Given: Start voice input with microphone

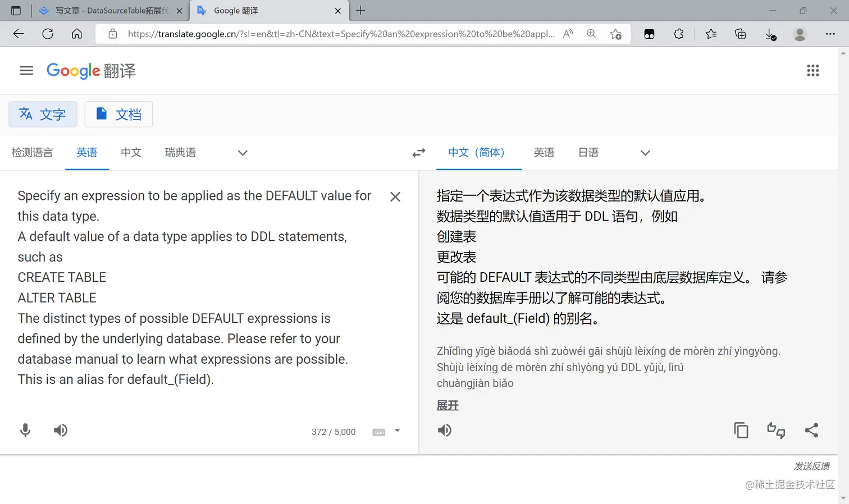Looking at the screenshot, I should (25, 430).
